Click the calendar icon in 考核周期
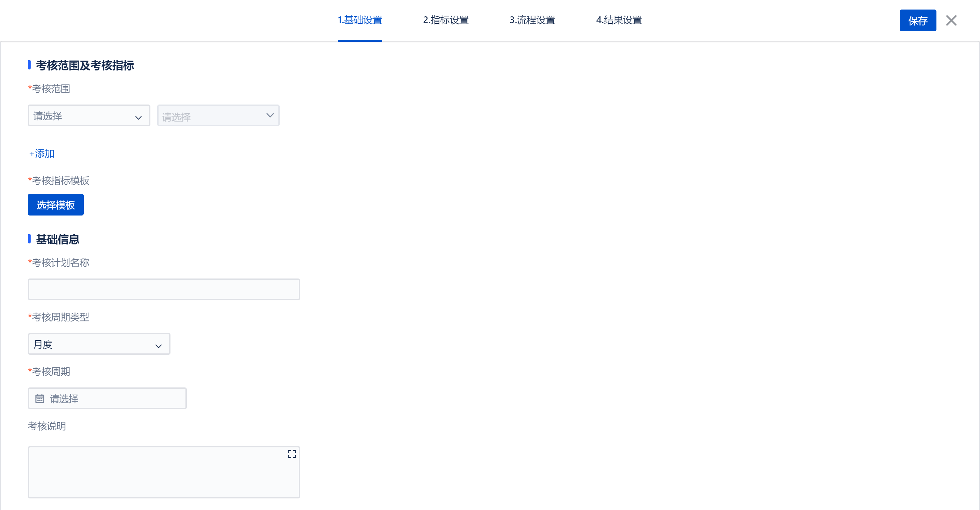This screenshot has height=510, width=980. (39, 398)
